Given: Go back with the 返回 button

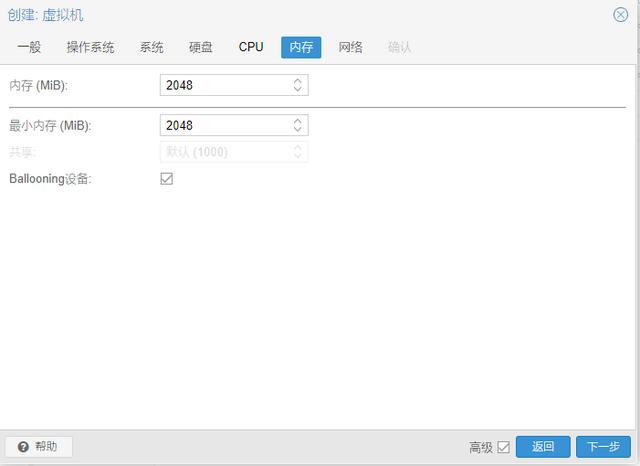Looking at the screenshot, I should tap(543, 447).
